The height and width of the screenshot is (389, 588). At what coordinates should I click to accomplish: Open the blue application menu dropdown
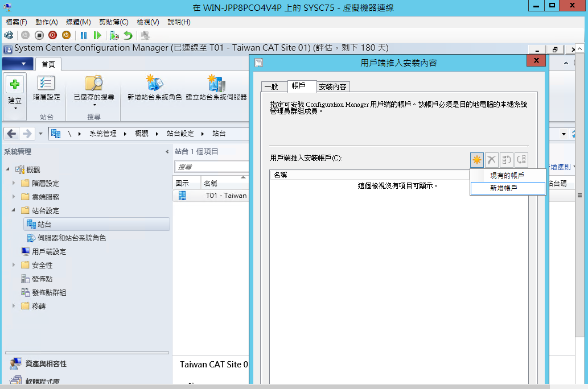tap(18, 64)
